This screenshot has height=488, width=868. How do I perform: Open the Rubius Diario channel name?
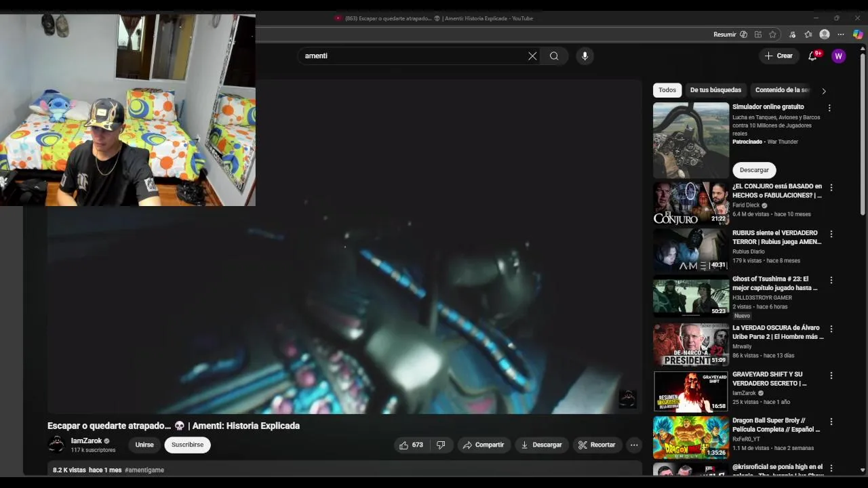[749, 251]
